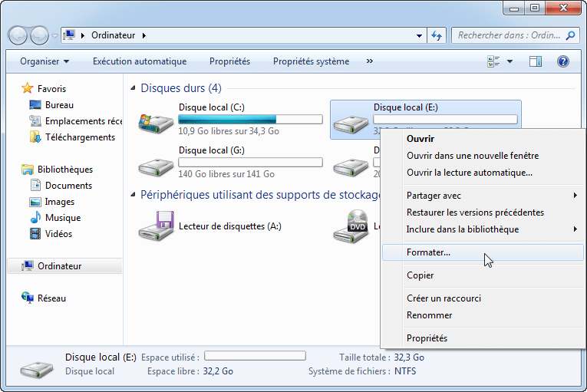The image size is (587, 392).
Task: Select Bibliothèques in navigation pane
Action: 57,170
